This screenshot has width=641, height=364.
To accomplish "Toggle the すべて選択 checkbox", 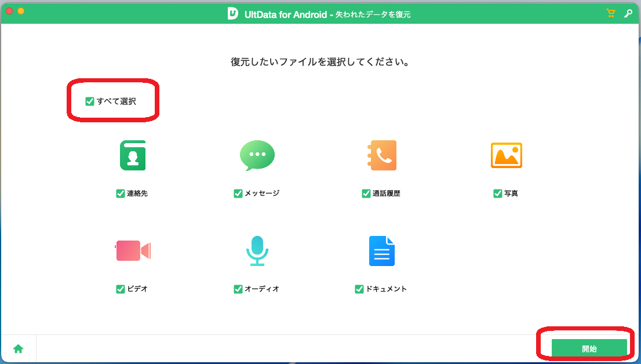I will pyautogui.click(x=90, y=101).
